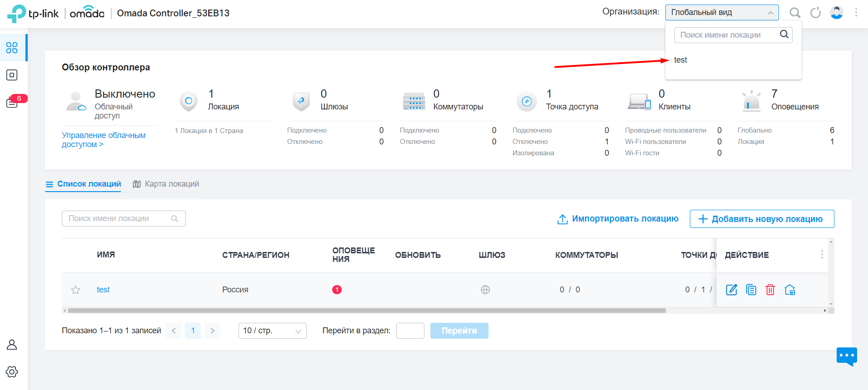Switch to the Карта локаций tab
This screenshot has width=868, height=390.
point(166,184)
